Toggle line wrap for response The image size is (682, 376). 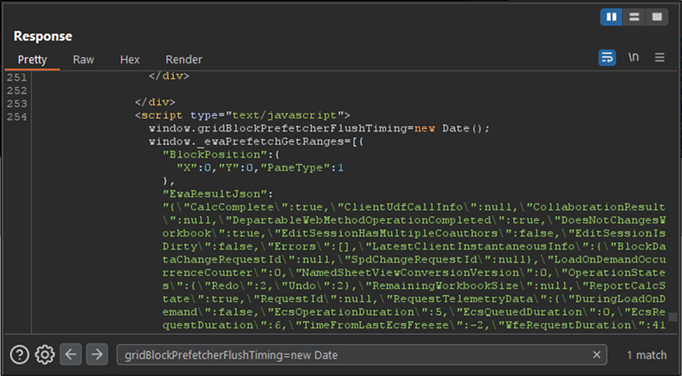pyautogui.click(x=607, y=57)
